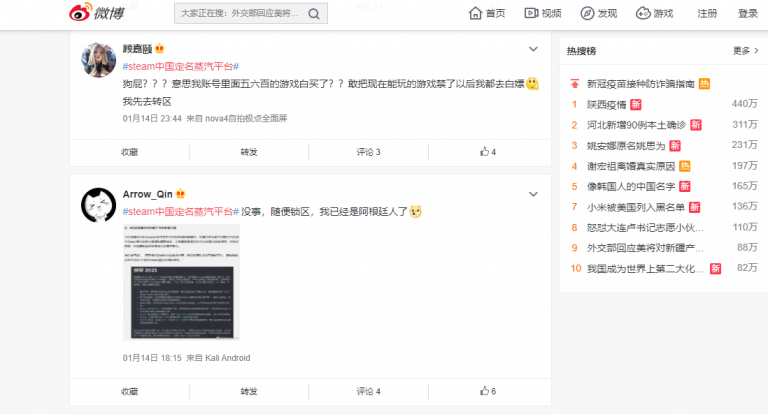Open hot topic 像韩国人的中国名字
The width and height of the screenshot is (768, 414).
(x=631, y=187)
